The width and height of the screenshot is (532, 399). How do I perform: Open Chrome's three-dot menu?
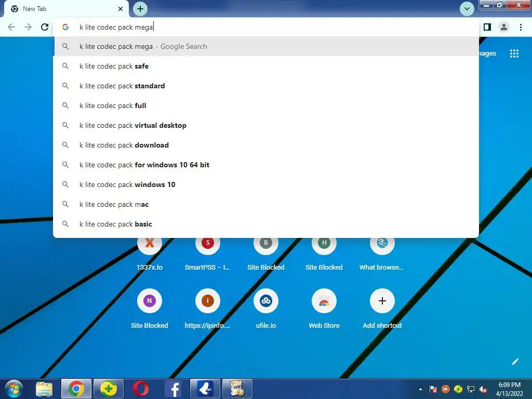click(521, 27)
